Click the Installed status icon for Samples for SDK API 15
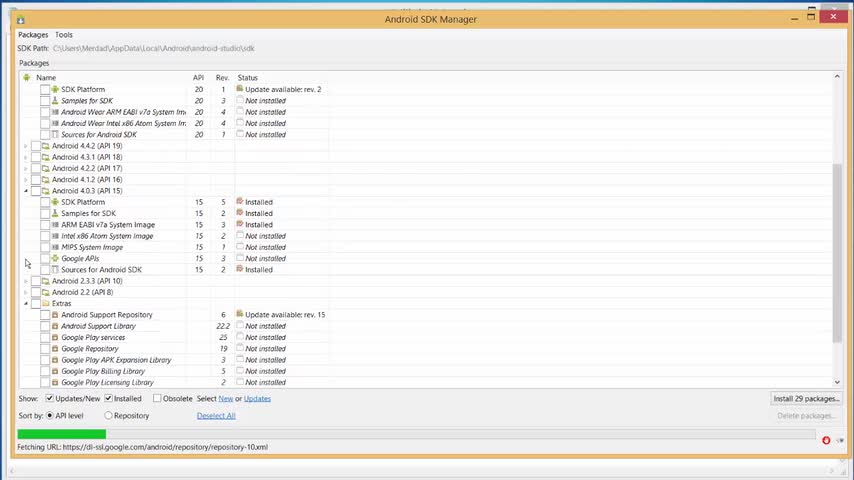This screenshot has width=854, height=480. coord(240,212)
